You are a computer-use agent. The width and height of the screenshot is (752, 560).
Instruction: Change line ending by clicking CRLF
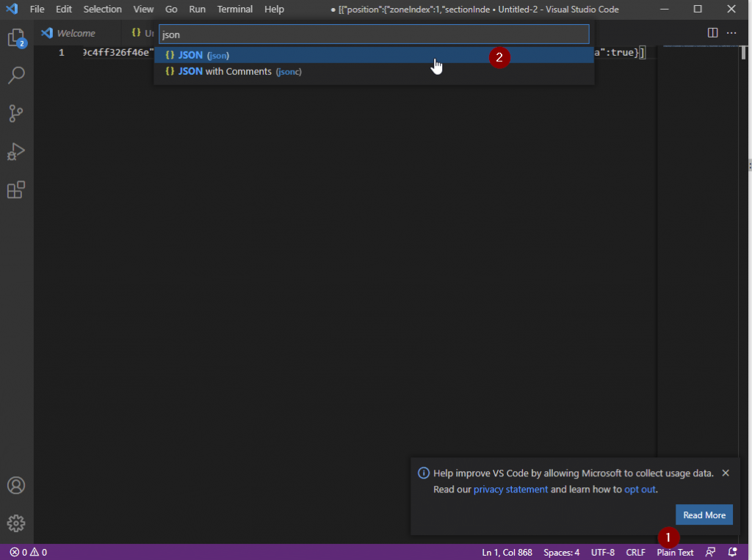tap(635, 552)
